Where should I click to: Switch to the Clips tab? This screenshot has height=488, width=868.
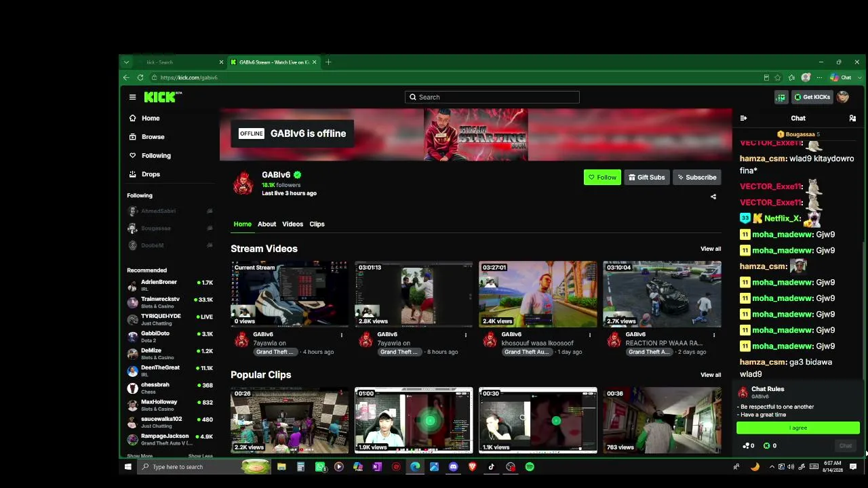[317, 224]
